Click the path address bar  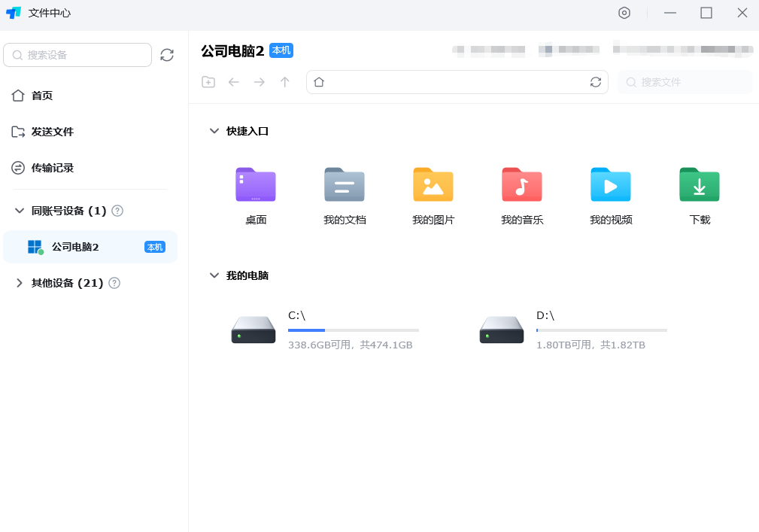tap(457, 82)
